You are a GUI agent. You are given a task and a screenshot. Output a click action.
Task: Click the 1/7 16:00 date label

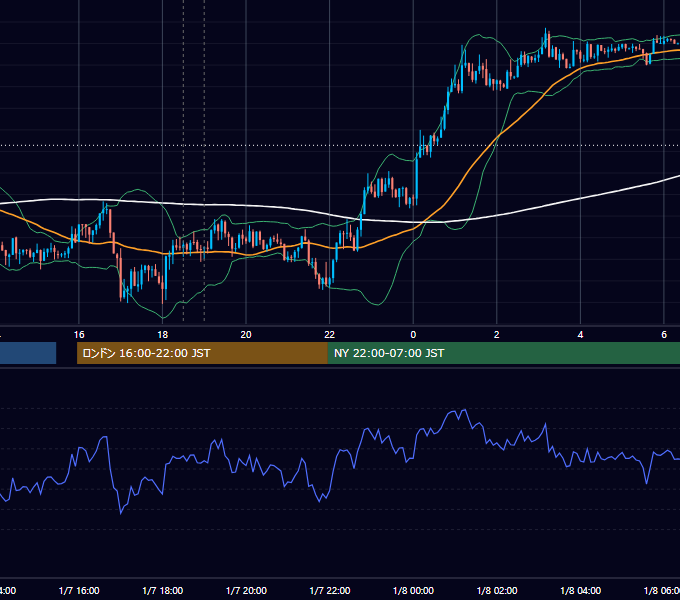pyautogui.click(x=79, y=590)
